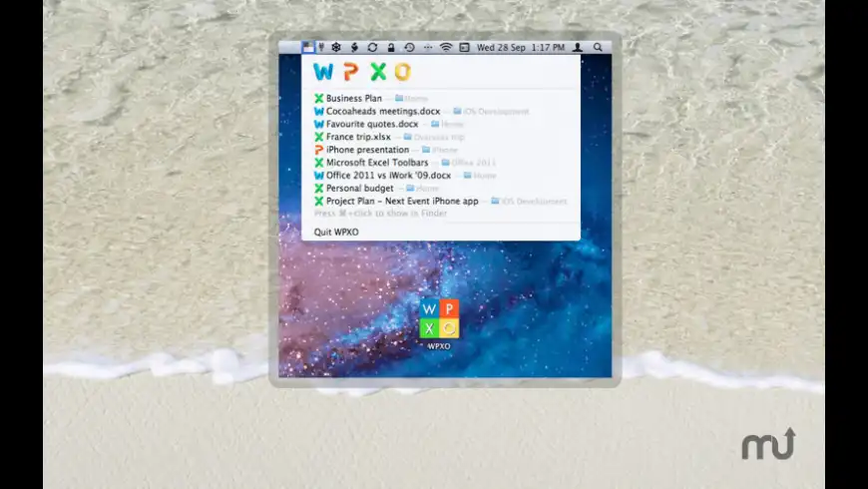Click the WPXO menu bar icon
This screenshot has height=489, width=868.
pos(307,47)
